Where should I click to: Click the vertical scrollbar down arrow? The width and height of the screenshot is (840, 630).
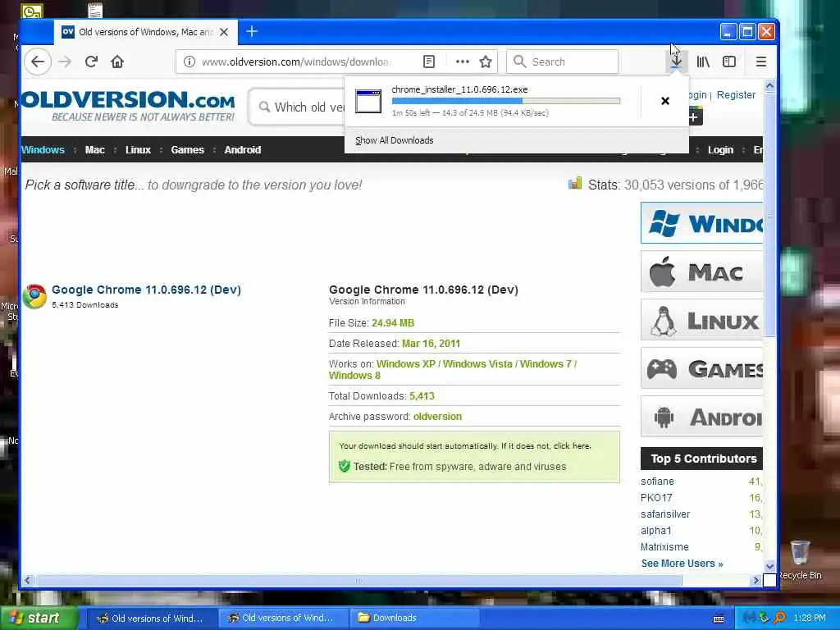pos(769,566)
